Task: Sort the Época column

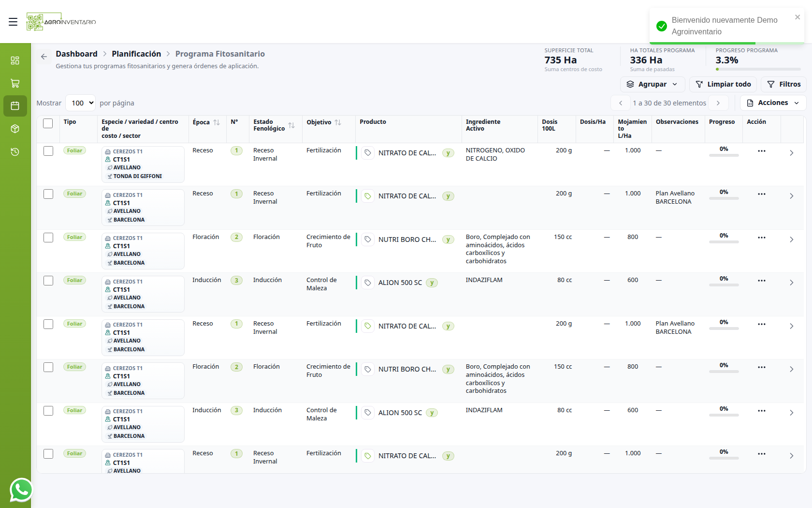Action: pyautogui.click(x=217, y=122)
